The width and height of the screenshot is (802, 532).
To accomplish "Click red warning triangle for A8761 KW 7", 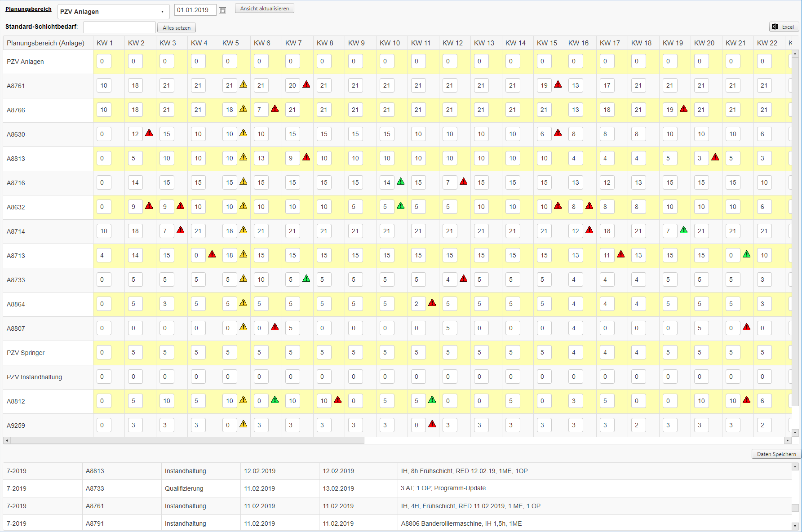I will pos(306,84).
